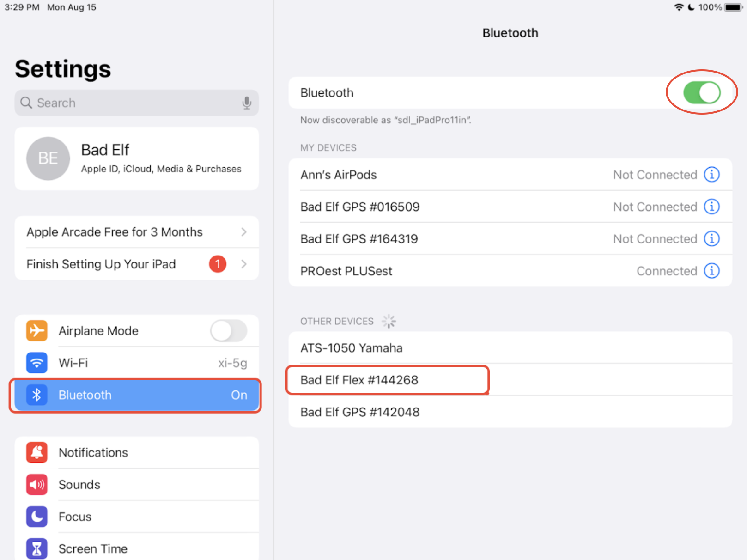Select Focus in the settings sidebar
747x560 pixels.
pos(137,517)
